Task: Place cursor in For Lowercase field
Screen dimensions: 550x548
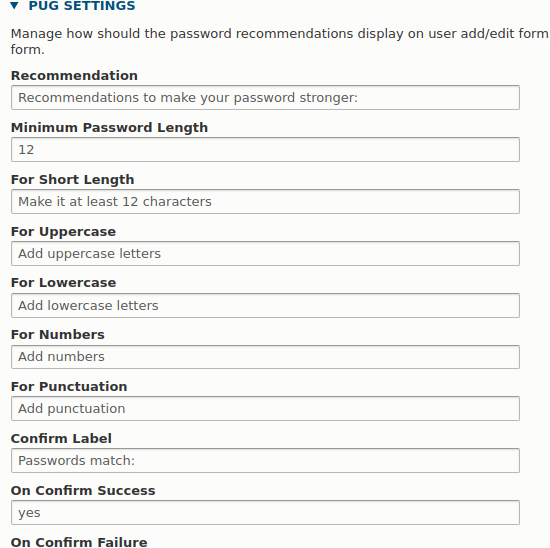Action: coord(265,305)
